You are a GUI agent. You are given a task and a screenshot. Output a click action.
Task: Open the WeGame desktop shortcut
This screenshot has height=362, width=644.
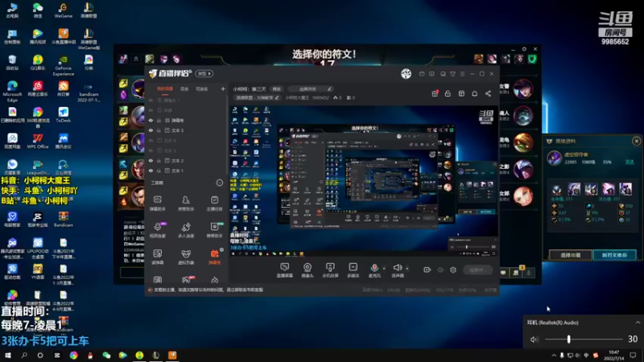pyautogui.click(x=64, y=10)
